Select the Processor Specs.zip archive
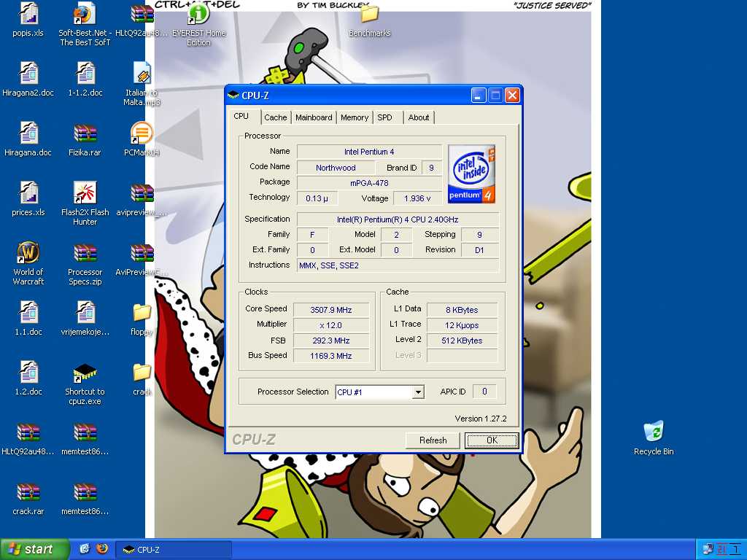The height and width of the screenshot is (560, 747). [85, 253]
